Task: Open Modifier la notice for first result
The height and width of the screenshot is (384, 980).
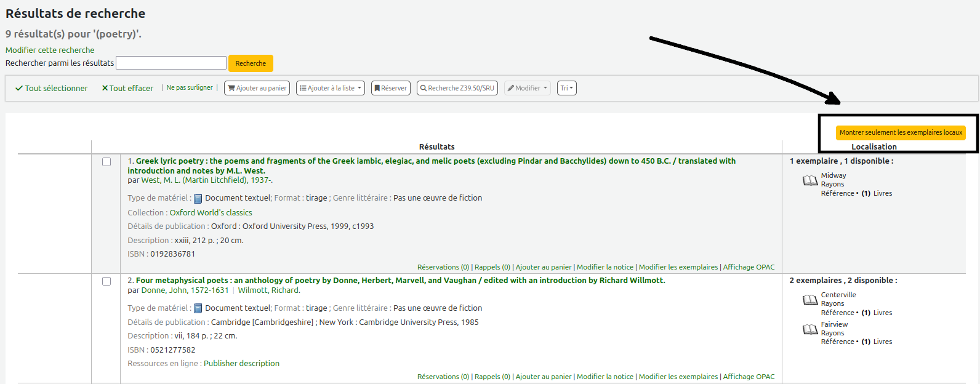Action: 604,267
